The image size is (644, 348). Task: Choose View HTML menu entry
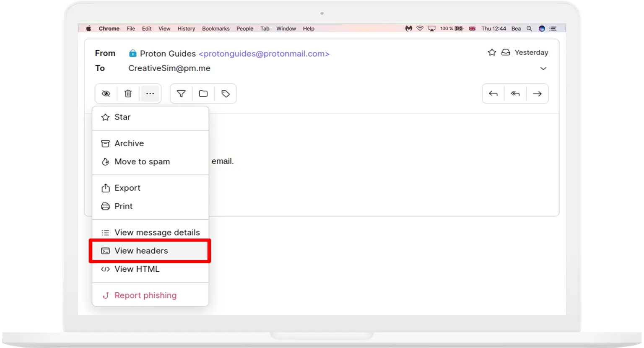pyautogui.click(x=151, y=269)
